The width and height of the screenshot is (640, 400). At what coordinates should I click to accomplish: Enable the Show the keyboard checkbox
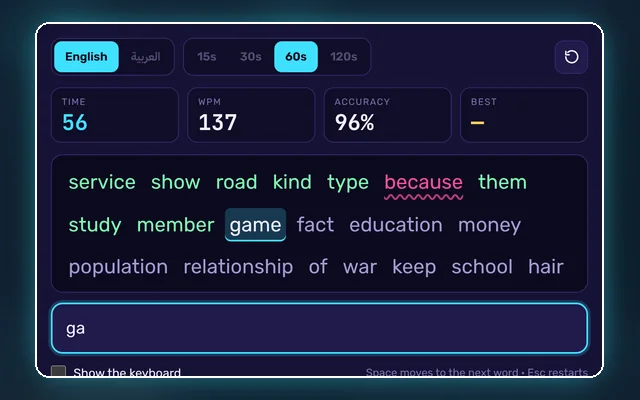[58, 372]
